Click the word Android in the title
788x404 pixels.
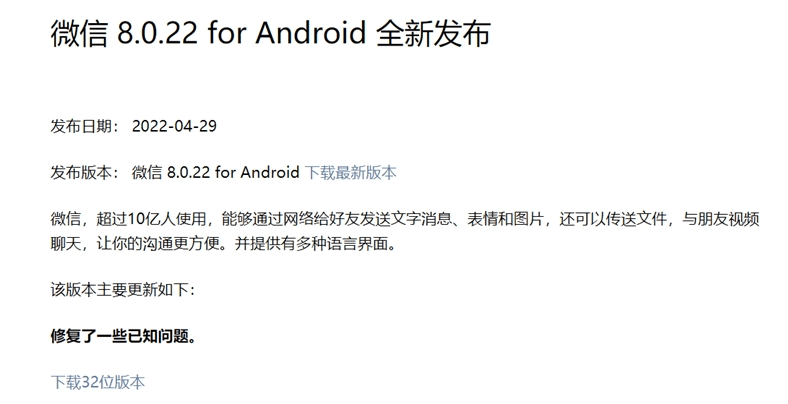310,34
